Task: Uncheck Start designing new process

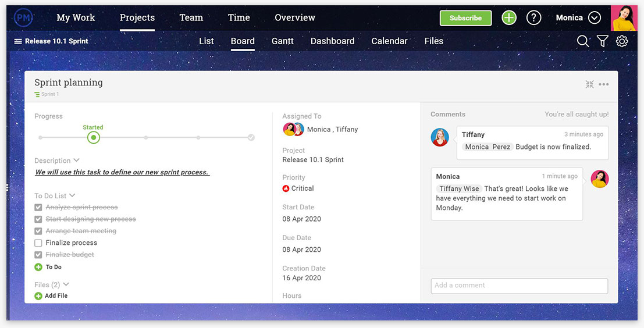Action: (x=38, y=219)
